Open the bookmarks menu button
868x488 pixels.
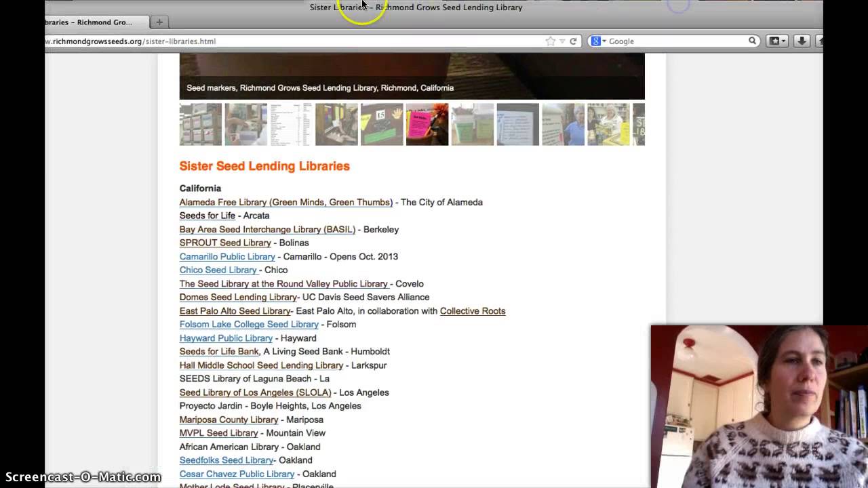tap(776, 41)
